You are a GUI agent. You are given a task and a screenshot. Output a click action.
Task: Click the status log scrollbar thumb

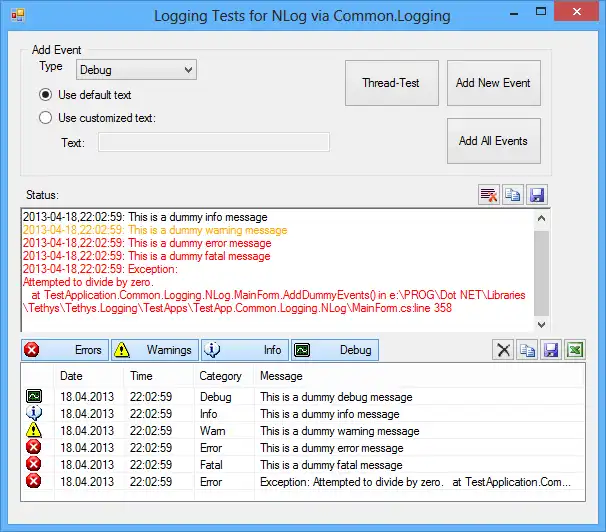[x=541, y=274]
